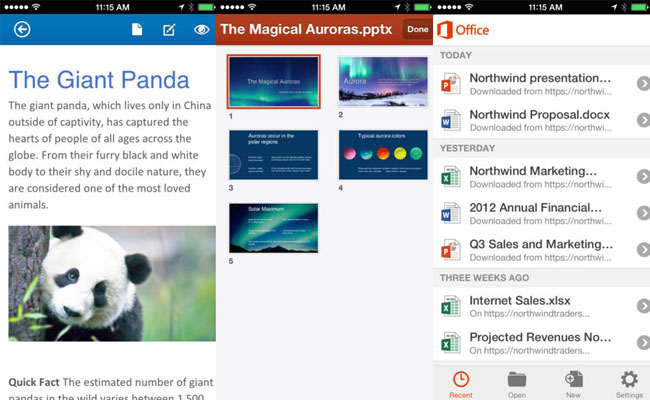Expand details arrow for Northwind Proposal.docx

643,120
